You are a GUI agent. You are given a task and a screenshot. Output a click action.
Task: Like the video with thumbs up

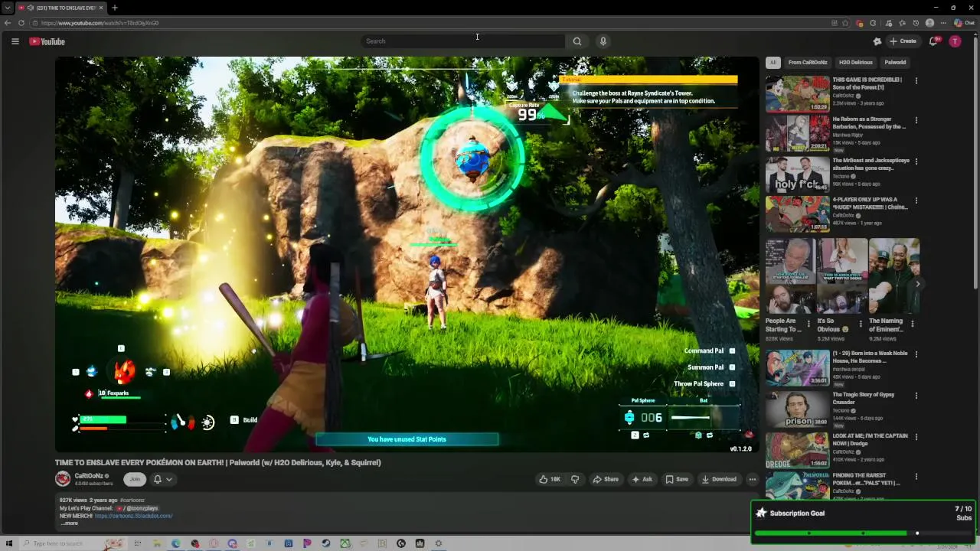(x=550, y=479)
